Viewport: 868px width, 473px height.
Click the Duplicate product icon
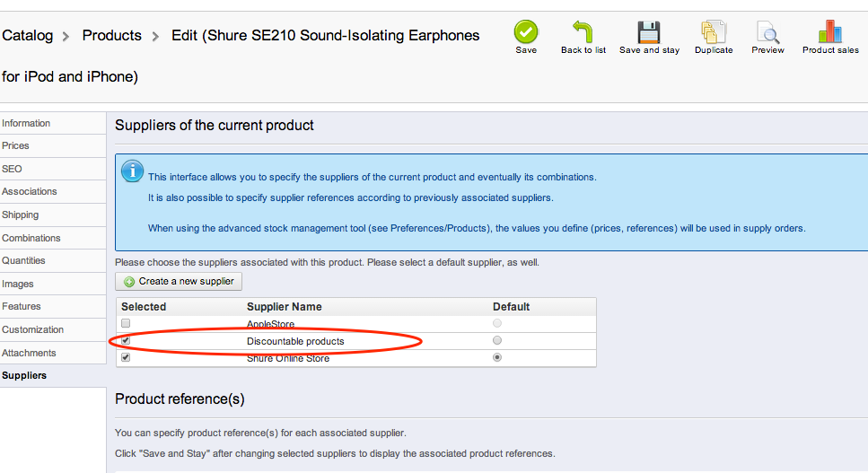714,32
